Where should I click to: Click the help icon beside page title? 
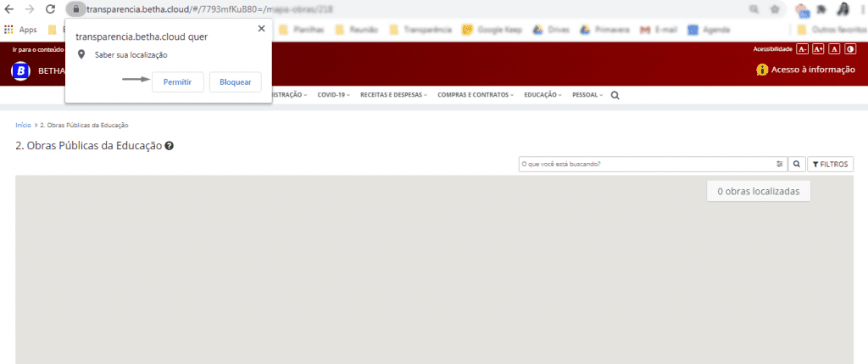tap(170, 146)
